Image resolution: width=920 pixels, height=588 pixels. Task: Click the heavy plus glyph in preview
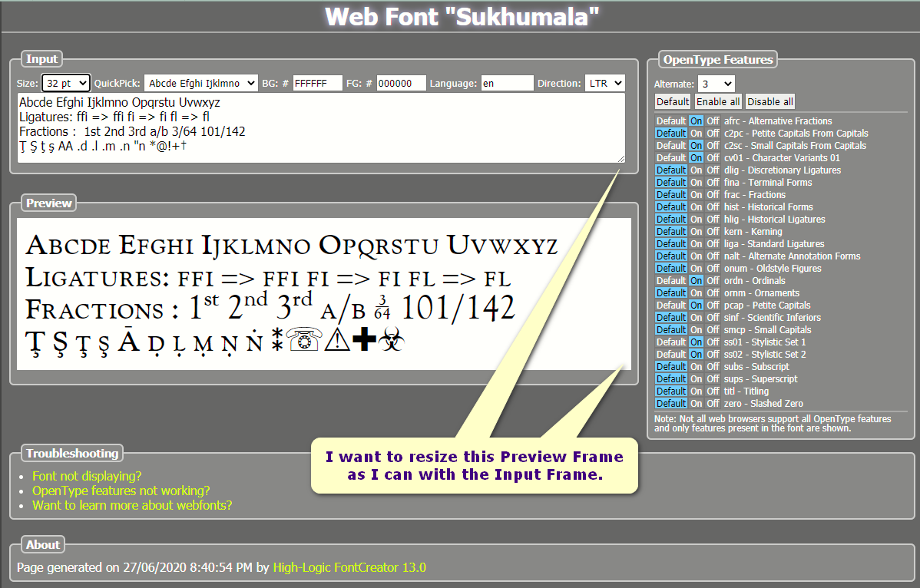(x=364, y=339)
